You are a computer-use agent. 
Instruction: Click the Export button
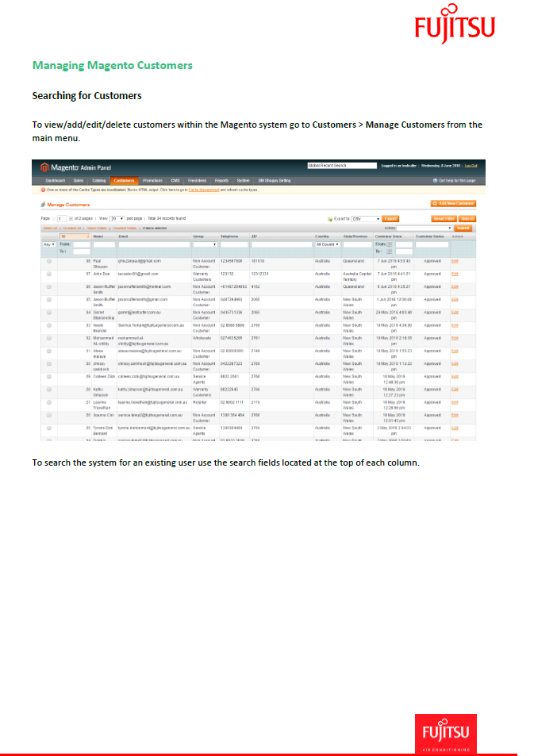point(390,219)
